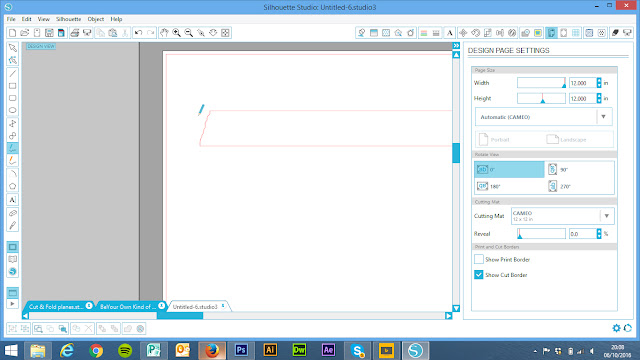The height and width of the screenshot is (360, 640).
Task: Zoom in with magnifier plus icon
Action: (x=176, y=33)
